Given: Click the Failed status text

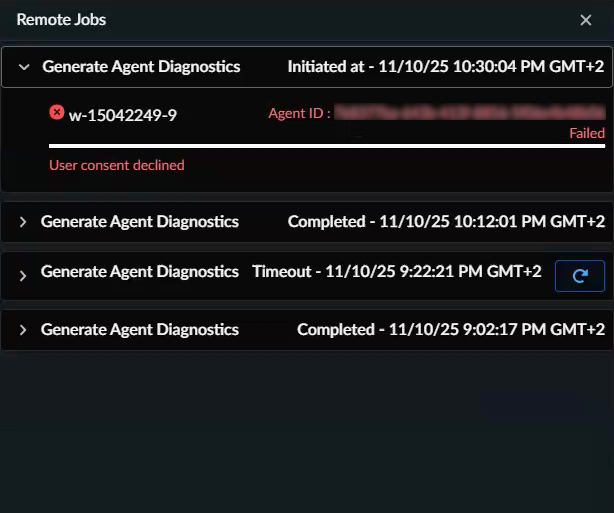Looking at the screenshot, I should pyautogui.click(x=587, y=133).
